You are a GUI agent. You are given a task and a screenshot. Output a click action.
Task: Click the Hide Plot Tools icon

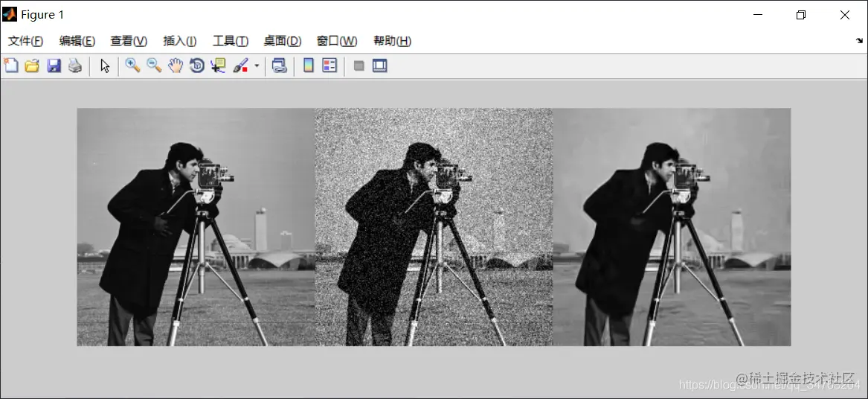(359, 66)
